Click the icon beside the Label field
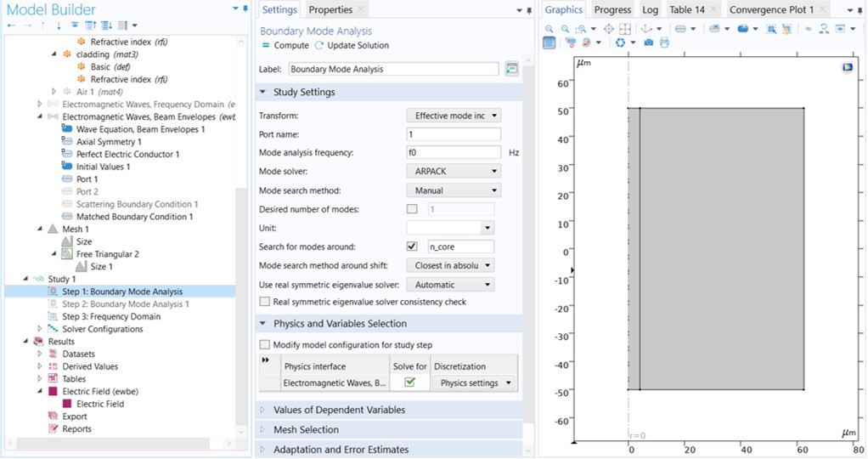This screenshot has width=868, height=459. [x=511, y=69]
